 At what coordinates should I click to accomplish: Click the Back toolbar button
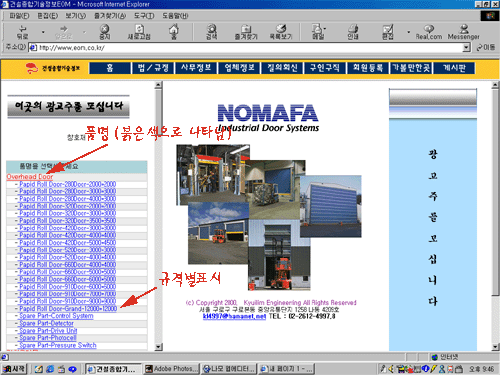(x=22, y=32)
